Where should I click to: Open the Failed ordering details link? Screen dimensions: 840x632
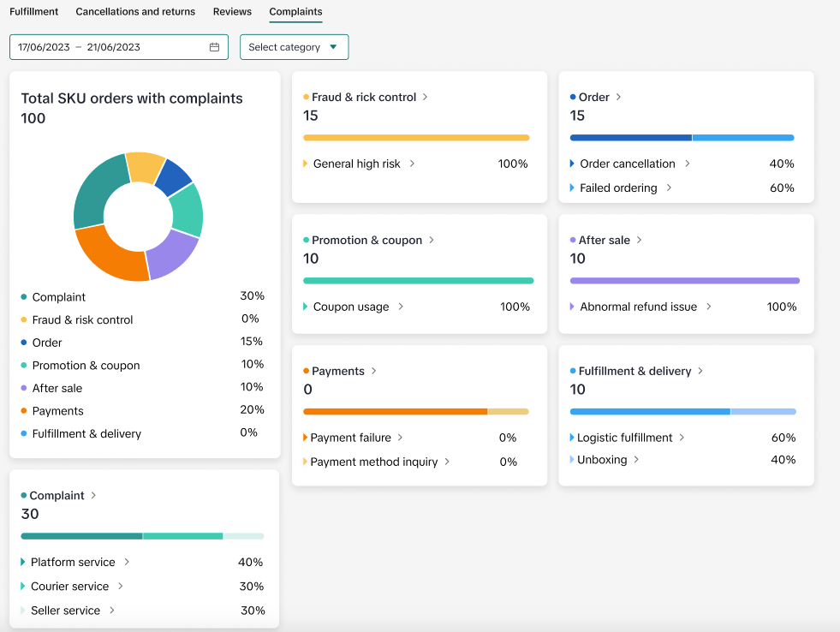[x=670, y=188]
